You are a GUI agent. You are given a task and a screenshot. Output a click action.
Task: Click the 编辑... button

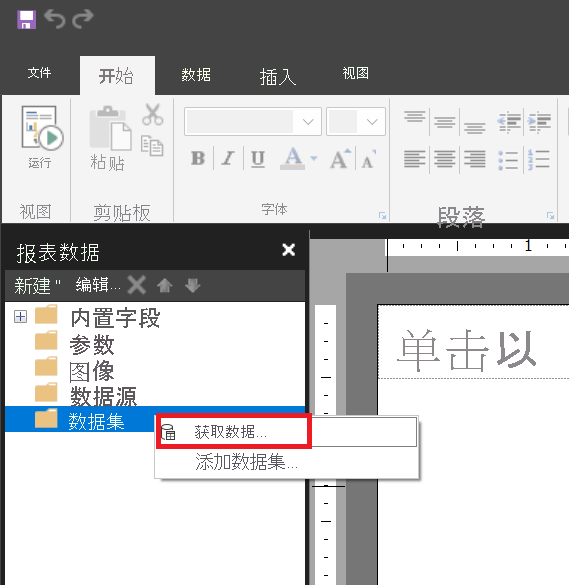point(98,284)
